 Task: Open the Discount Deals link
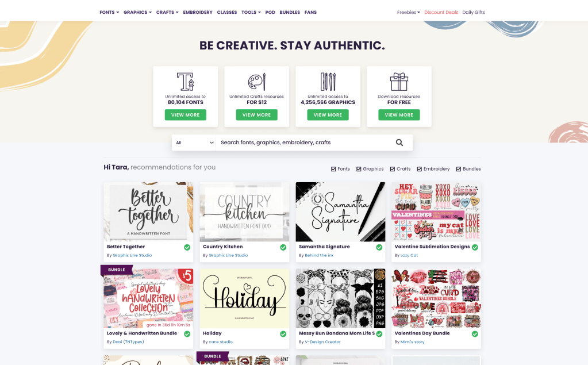(x=441, y=13)
